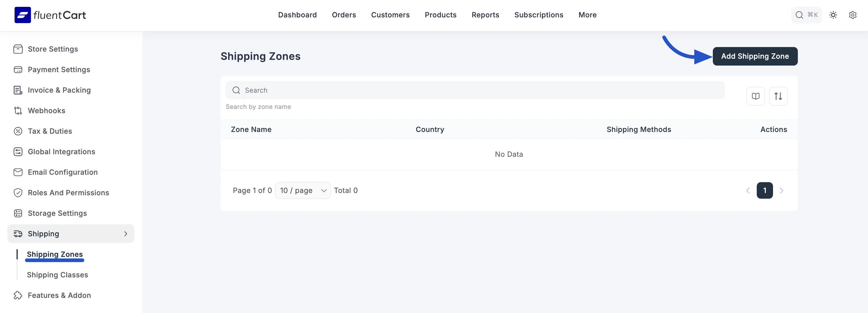Click the sort arrows icon next to the book icon
868x313 pixels.
click(x=778, y=96)
